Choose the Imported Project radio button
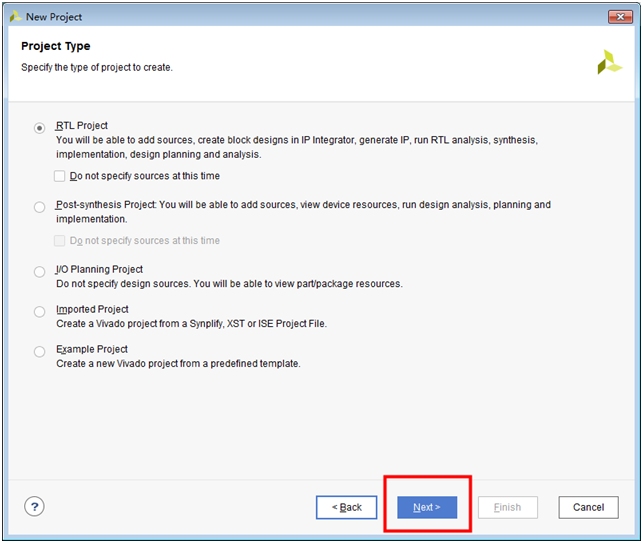 (39, 312)
